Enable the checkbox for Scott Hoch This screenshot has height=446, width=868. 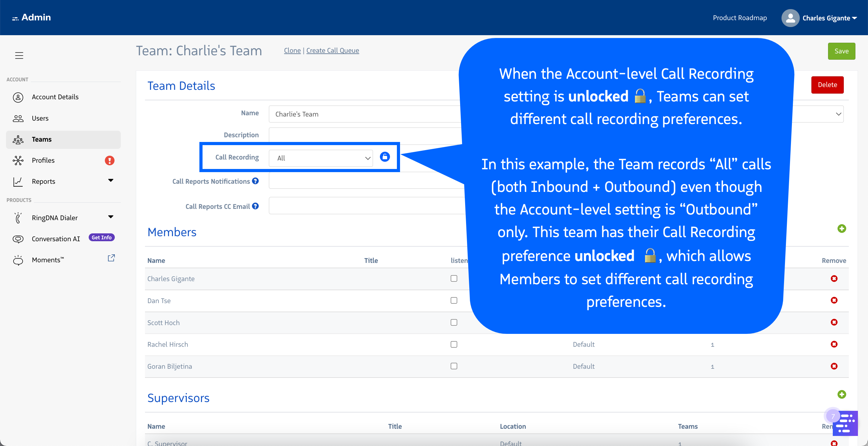coord(454,323)
